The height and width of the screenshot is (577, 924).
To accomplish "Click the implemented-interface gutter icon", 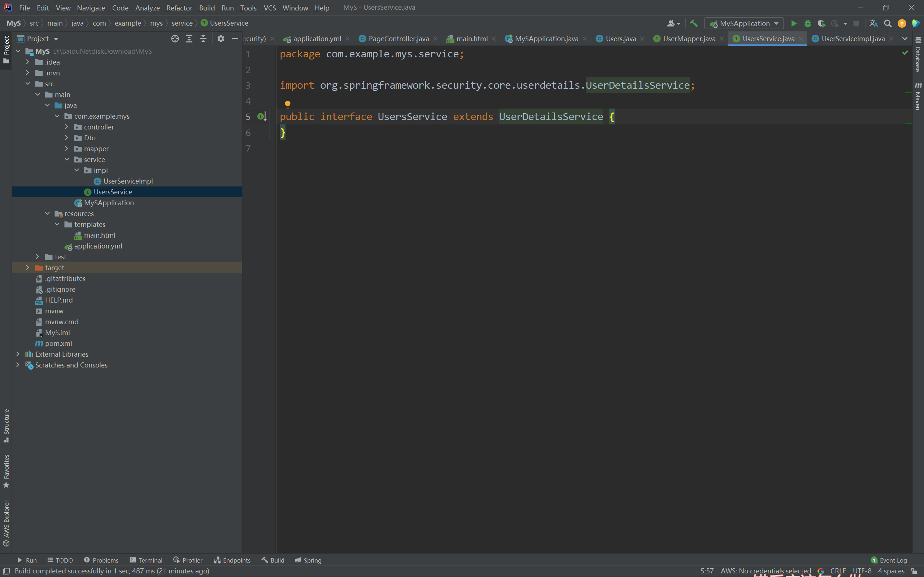I will pyautogui.click(x=261, y=116).
